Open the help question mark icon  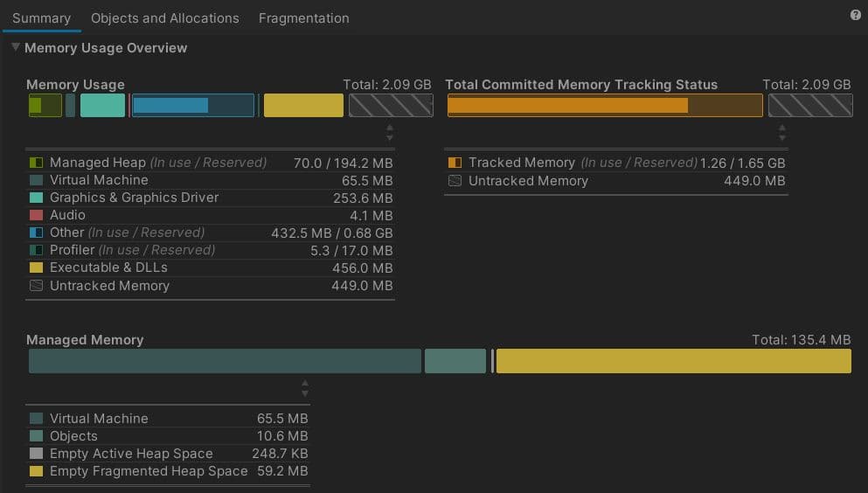coord(855,16)
